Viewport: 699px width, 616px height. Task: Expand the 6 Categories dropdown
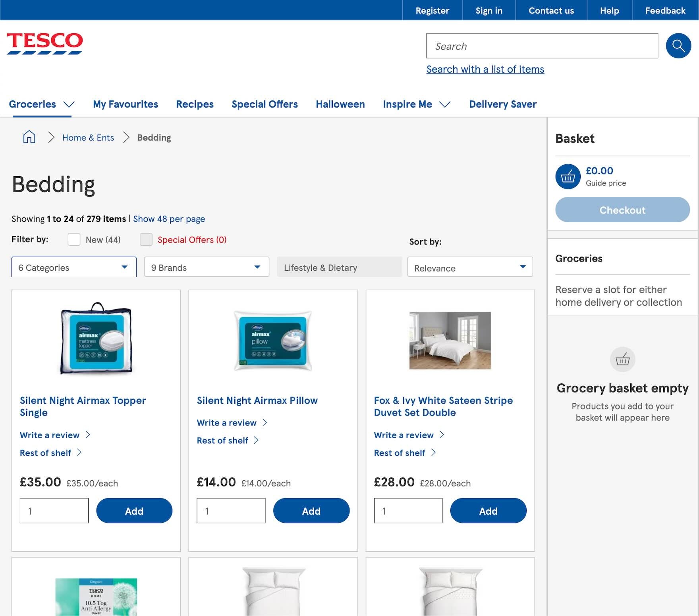tap(74, 267)
